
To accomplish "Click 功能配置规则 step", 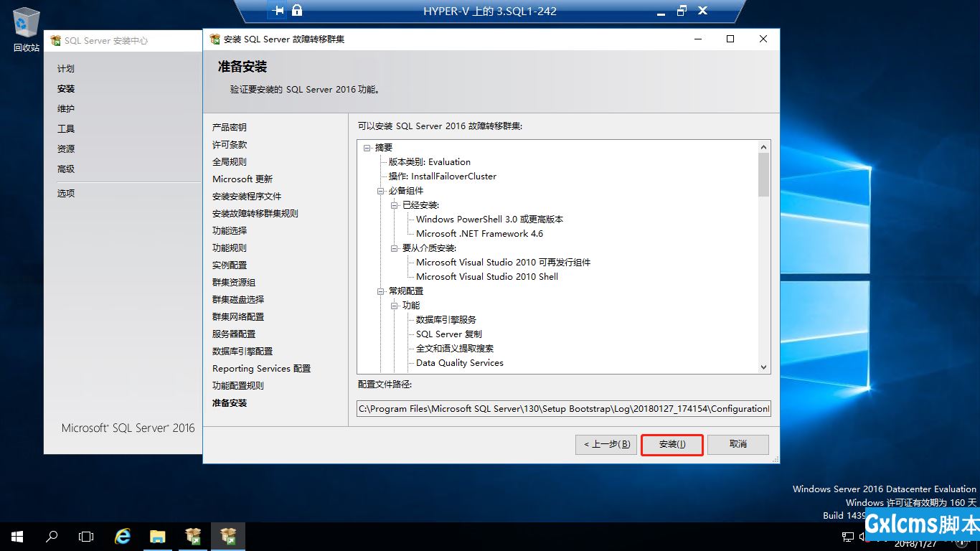I will 238,385.
